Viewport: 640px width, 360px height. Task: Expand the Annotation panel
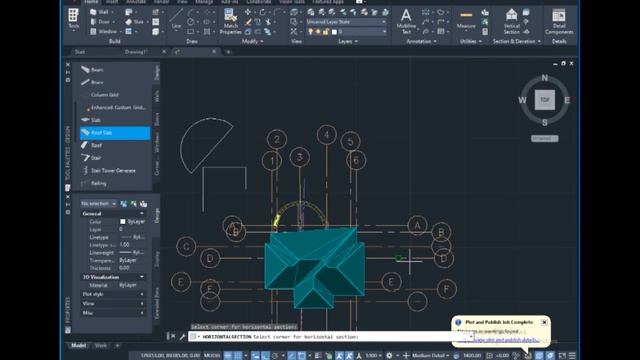pos(421,41)
